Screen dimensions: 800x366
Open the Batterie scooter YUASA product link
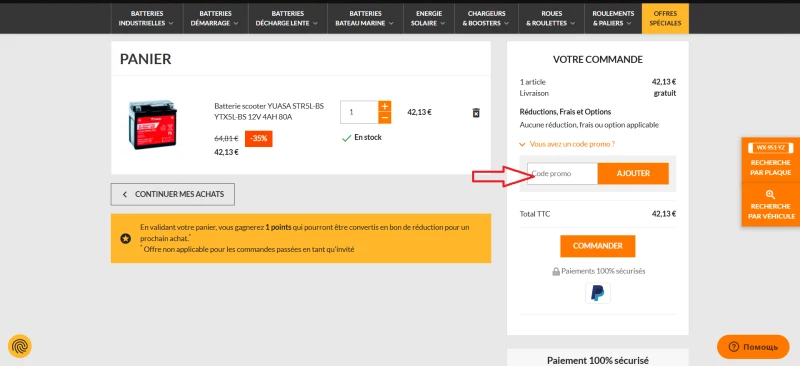[269, 111]
